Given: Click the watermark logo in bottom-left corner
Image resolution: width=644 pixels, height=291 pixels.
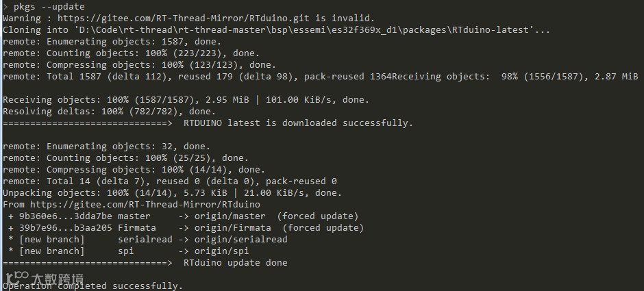Looking at the screenshot, I should (x=45, y=279).
